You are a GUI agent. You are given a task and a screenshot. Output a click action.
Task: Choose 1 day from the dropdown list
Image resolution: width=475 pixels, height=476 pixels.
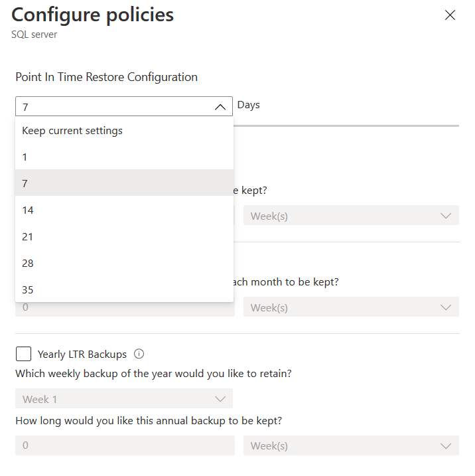pos(25,157)
